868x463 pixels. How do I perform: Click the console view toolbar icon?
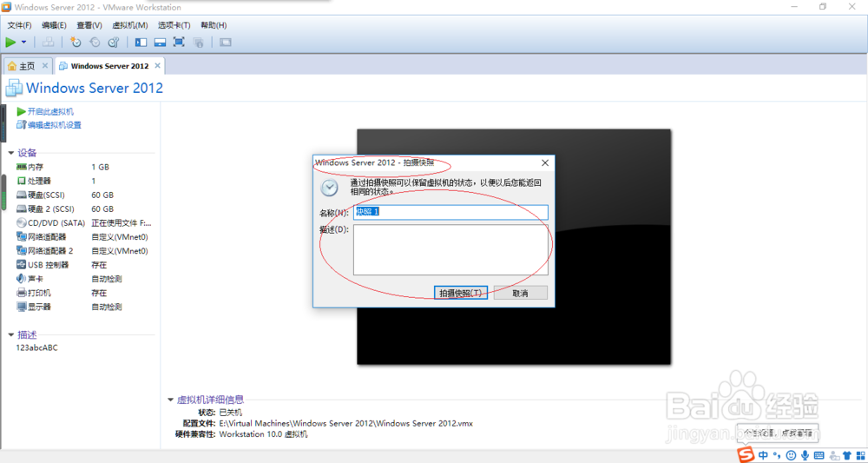pos(226,42)
